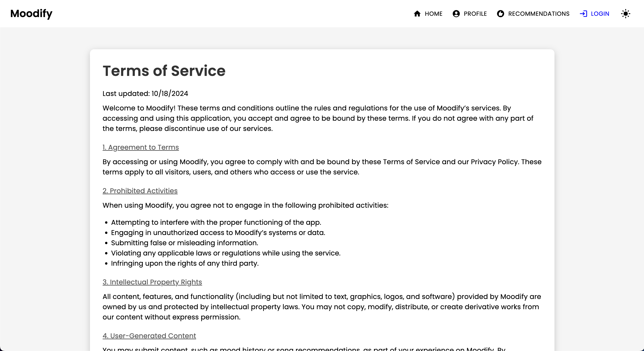Click the blue login arrow icon
Viewport: 644px width, 351px height.
(x=583, y=13)
